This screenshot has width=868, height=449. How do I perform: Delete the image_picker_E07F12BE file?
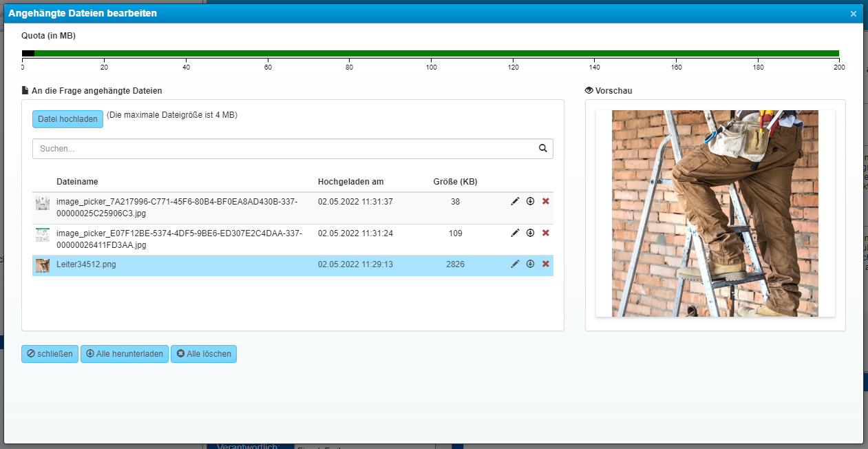tap(546, 233)
